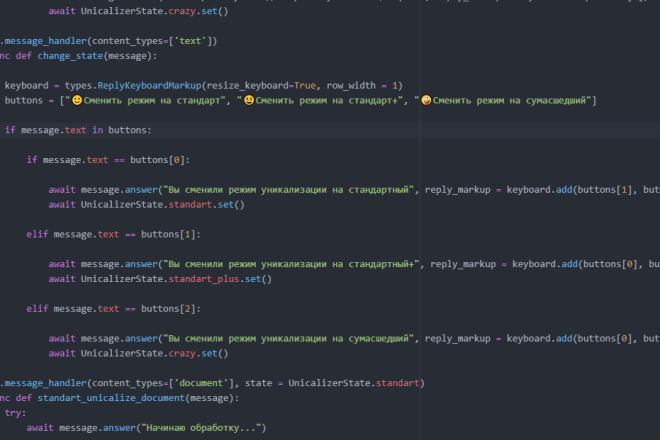
Task: Click the 'text' content type string literal
Action: coord(191,41)
